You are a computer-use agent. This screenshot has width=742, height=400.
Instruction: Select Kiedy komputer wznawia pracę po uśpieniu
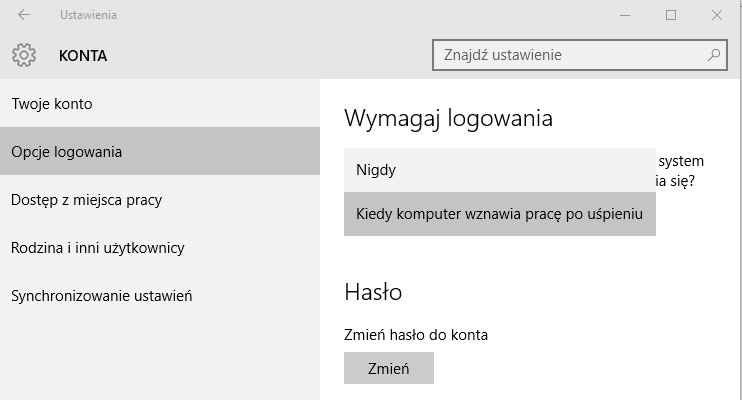pos(500,213)
